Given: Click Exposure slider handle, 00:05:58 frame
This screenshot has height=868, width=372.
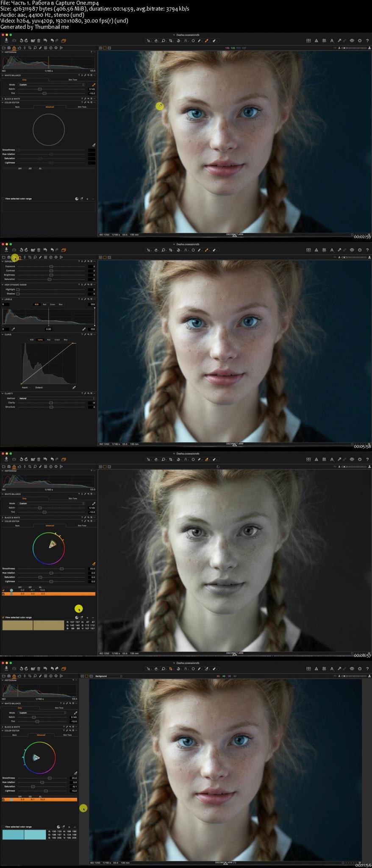Looking at the screenshot, I should (51, 267).
